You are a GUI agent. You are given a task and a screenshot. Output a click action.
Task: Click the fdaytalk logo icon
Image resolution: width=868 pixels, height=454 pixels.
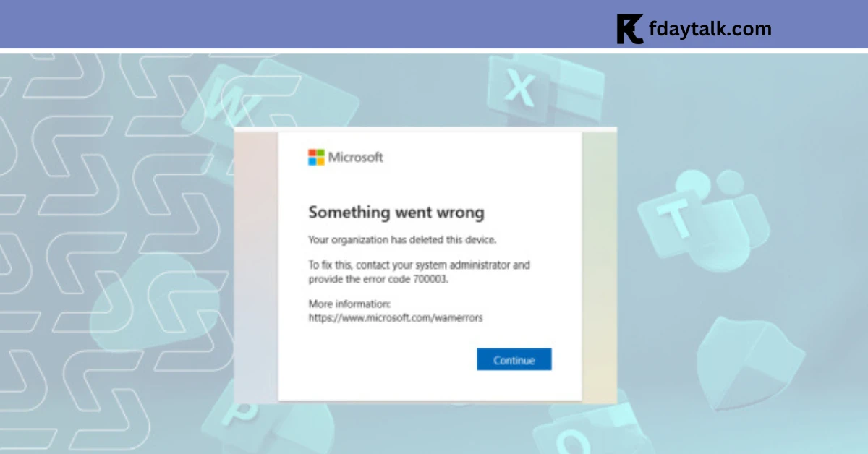629,29
